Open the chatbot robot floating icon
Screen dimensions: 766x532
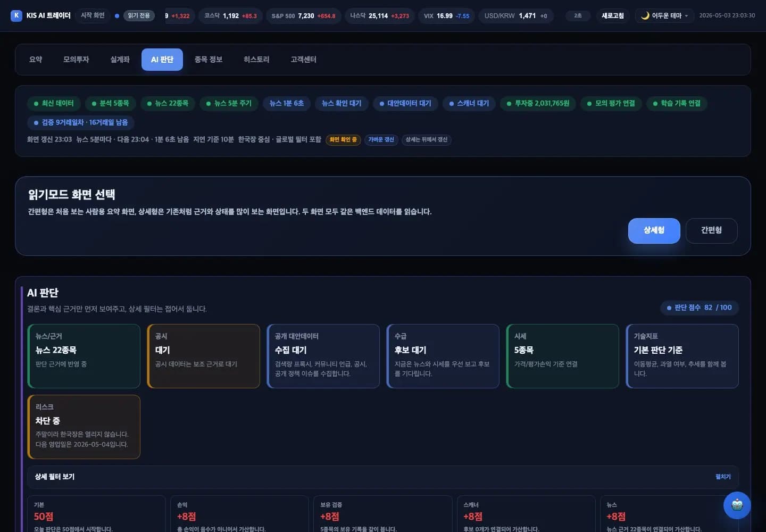737,505
